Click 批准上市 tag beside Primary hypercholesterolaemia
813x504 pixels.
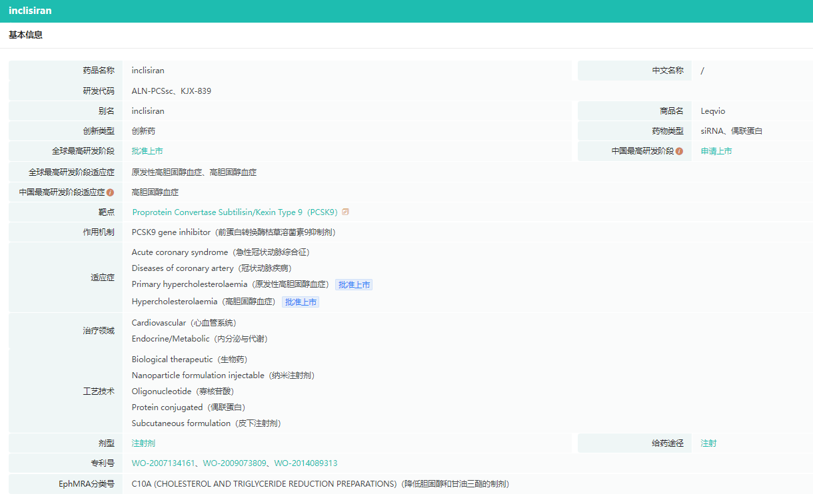tap(354, 285)
